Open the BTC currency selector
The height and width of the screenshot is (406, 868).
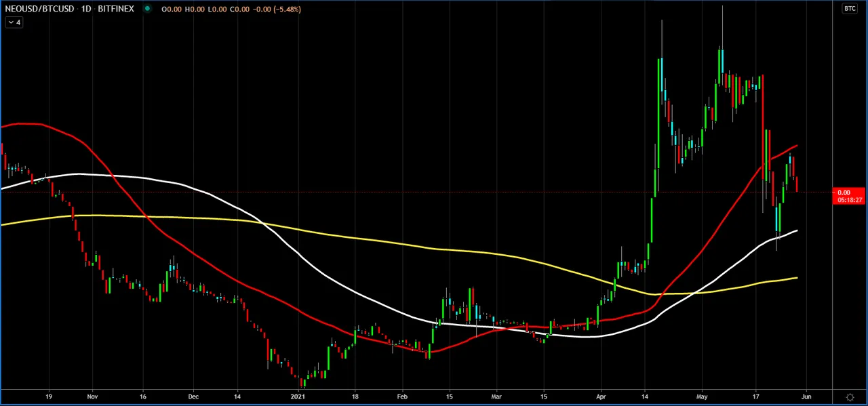pos(850,9)
